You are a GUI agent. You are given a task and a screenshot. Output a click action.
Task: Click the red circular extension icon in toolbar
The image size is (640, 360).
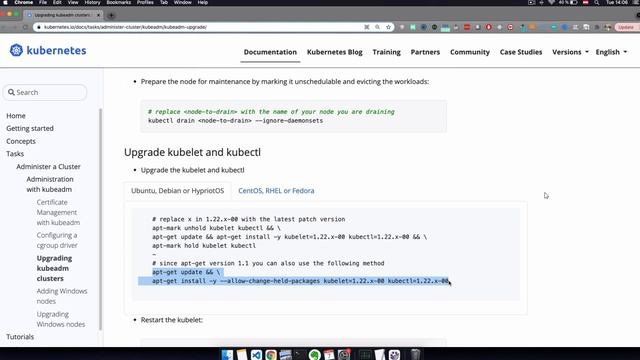[x=489, y=27]
